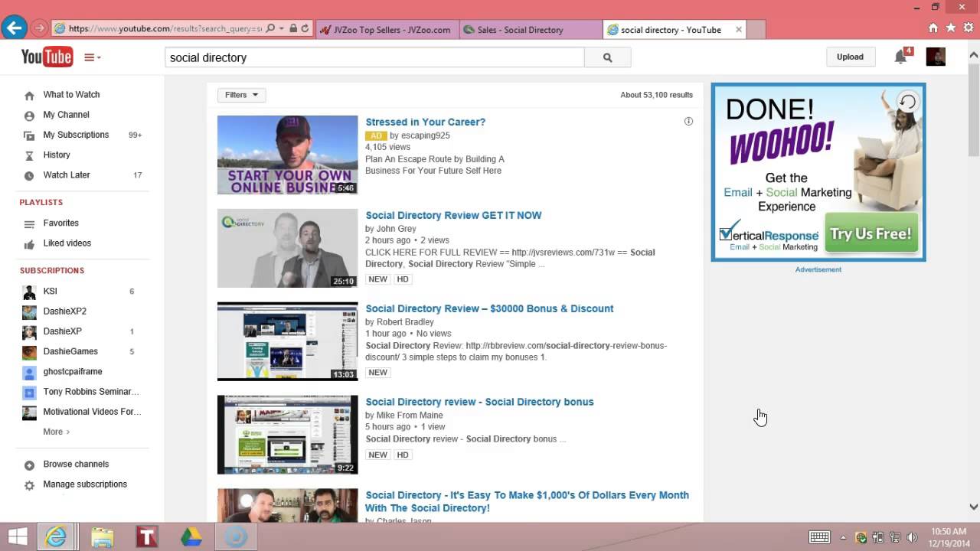Click Robert Bradley channel name
The width and height of the screenshot is (980, 551).
click(405, 322)
